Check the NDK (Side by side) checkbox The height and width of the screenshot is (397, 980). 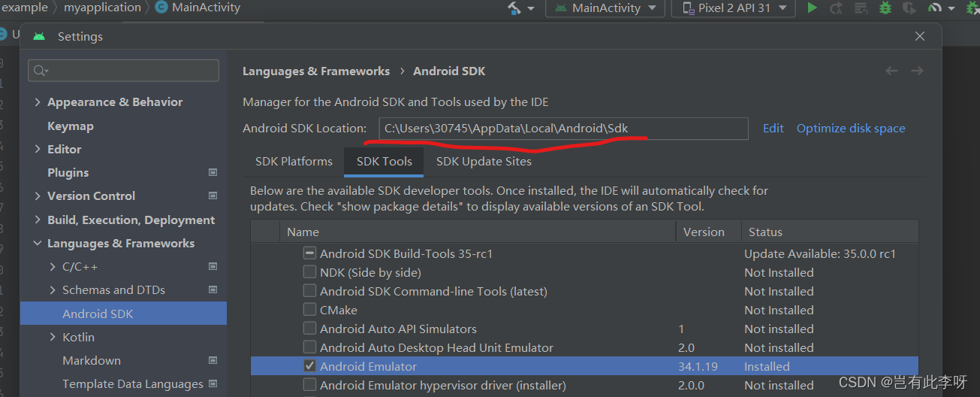[309, 272]
